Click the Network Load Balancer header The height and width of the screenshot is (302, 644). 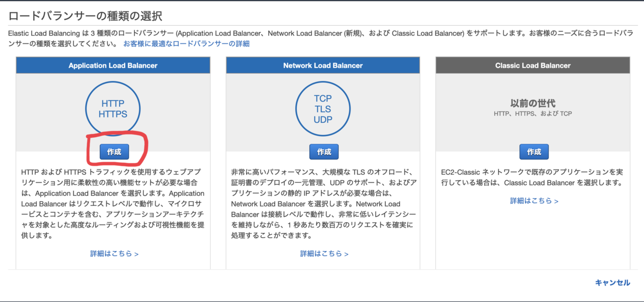[x=323, y=65]
